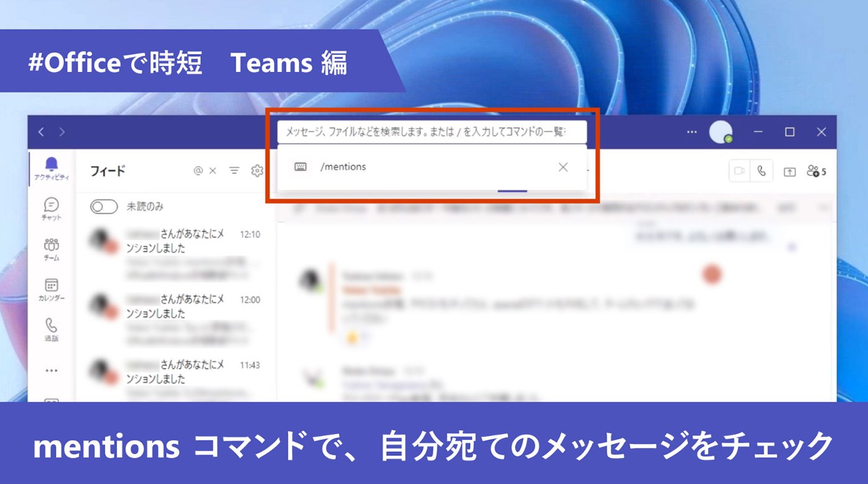This screenshot has height=484, width=868.
Task: Go back with the left arrow
Action: pyautogui.click(x=42, y=132)
